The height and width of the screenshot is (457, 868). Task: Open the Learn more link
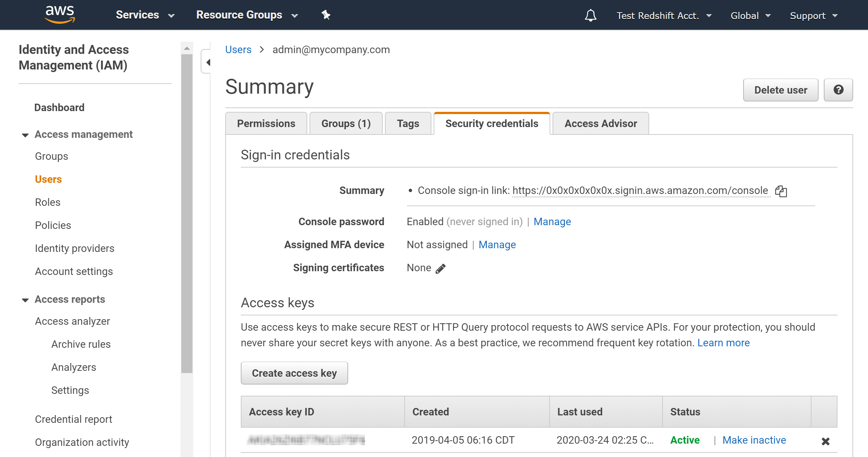(x=723, y=343)
